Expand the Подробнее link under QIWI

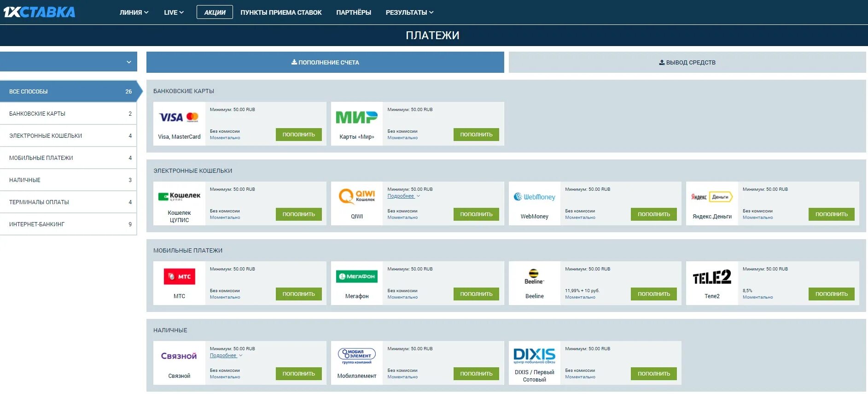tap(403, 196)
